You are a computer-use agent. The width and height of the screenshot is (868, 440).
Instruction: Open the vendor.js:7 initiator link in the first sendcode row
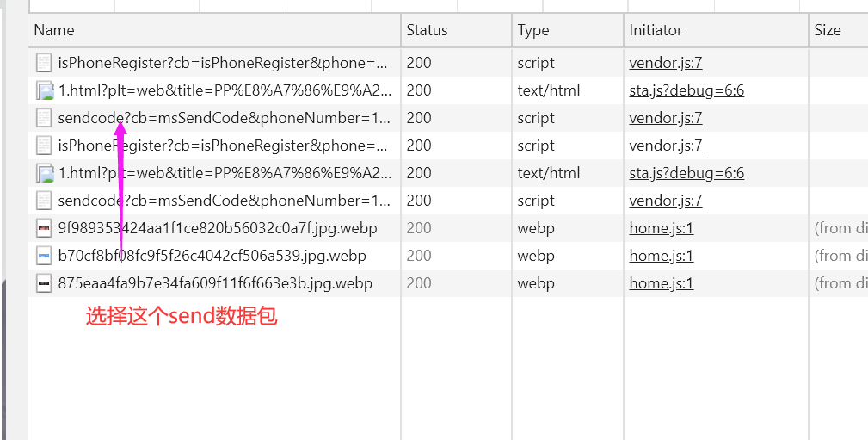click(665, 118)
